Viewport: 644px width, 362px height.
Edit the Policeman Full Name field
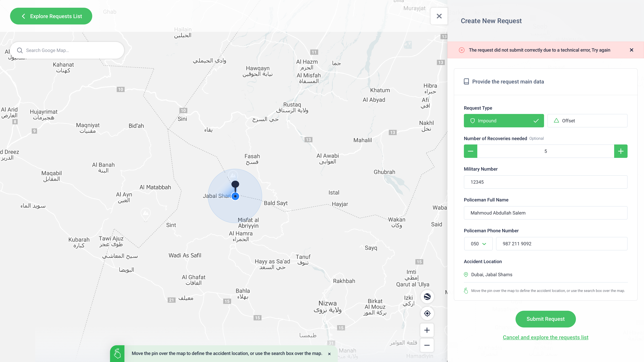(x=546, y=213)
